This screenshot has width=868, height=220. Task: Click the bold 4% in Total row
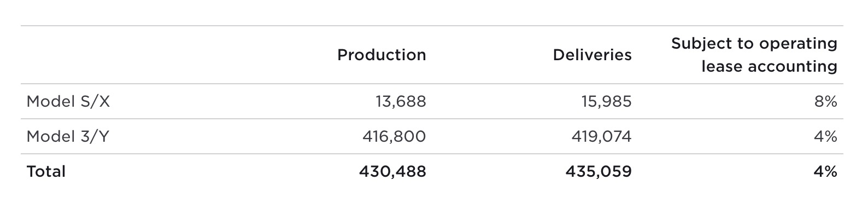825,172
